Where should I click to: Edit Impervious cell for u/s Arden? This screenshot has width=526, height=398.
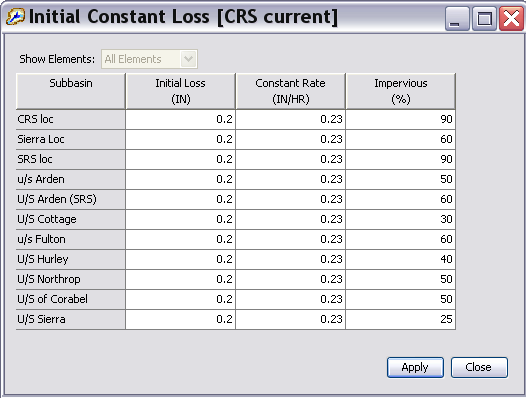pos(401,179)
